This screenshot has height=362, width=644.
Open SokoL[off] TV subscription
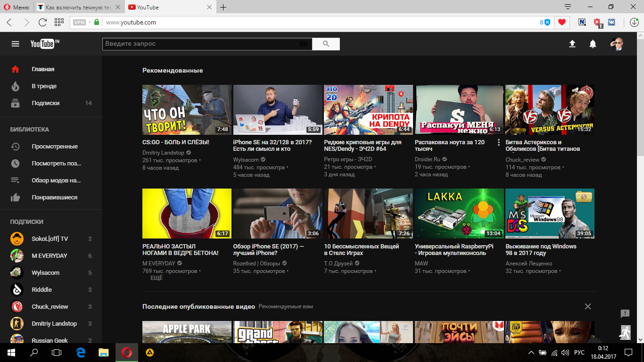coord(51,239)
